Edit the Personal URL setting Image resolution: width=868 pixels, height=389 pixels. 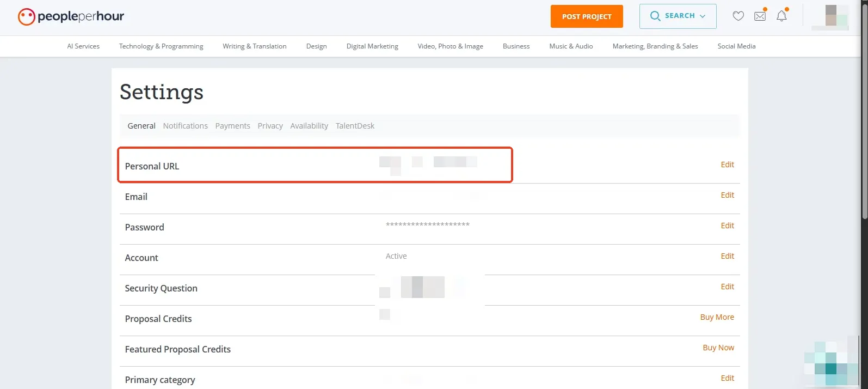pos(727,165)
